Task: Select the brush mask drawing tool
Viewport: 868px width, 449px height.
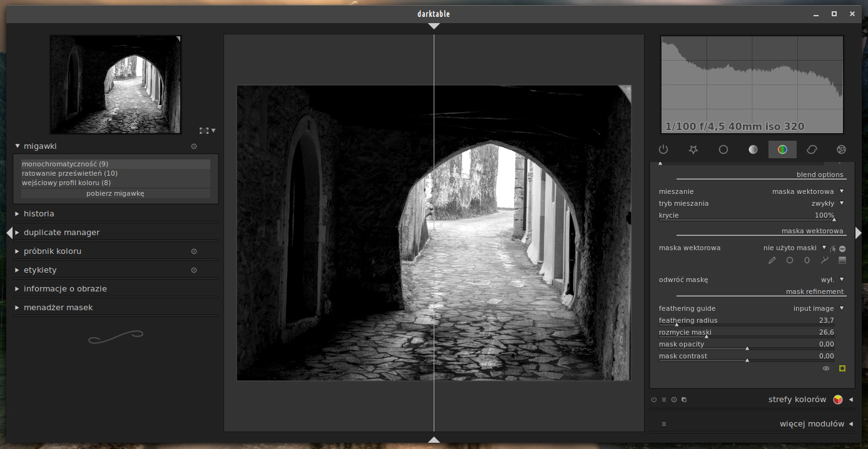Action: point(772,260)
